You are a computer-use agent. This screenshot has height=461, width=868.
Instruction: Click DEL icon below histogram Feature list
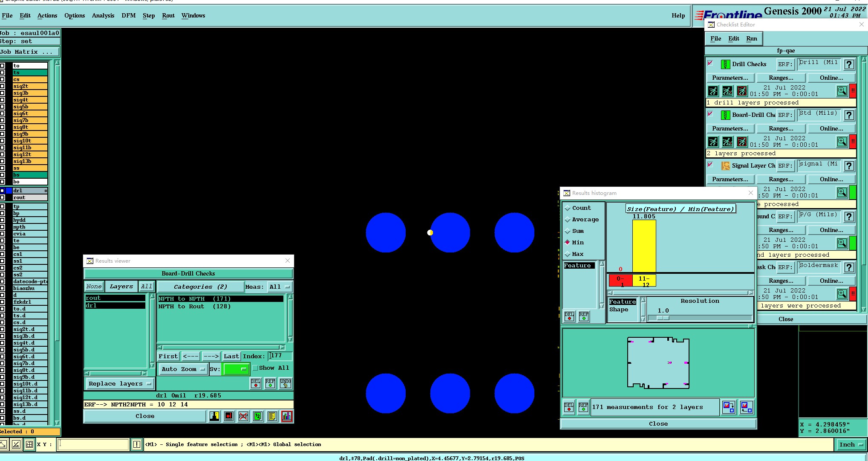point(569,316)
